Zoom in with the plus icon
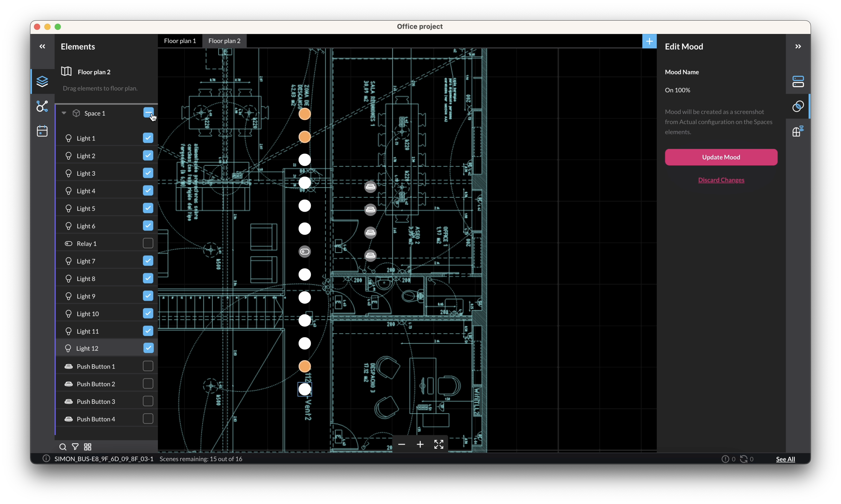841x504 pixels. (x=420, y=444)
